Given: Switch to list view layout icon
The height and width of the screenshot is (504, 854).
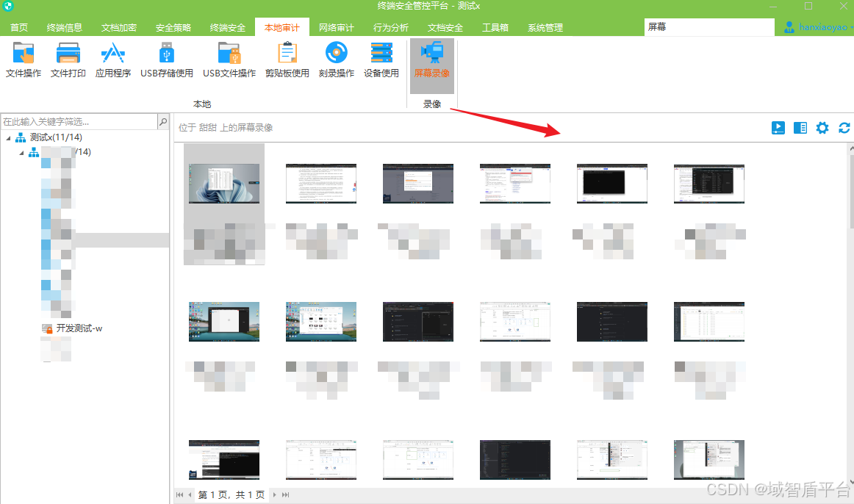Looking at the screenshot, I should point(800,128).
